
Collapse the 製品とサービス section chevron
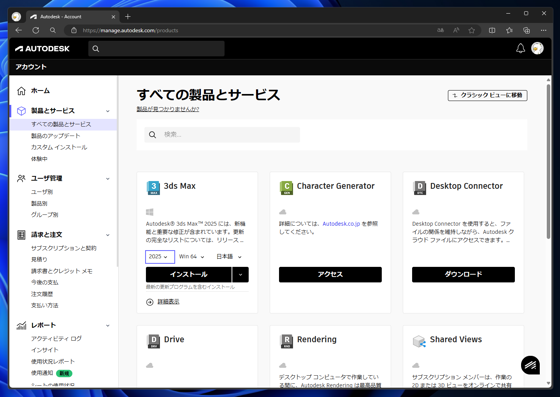(x=108, y=111)
